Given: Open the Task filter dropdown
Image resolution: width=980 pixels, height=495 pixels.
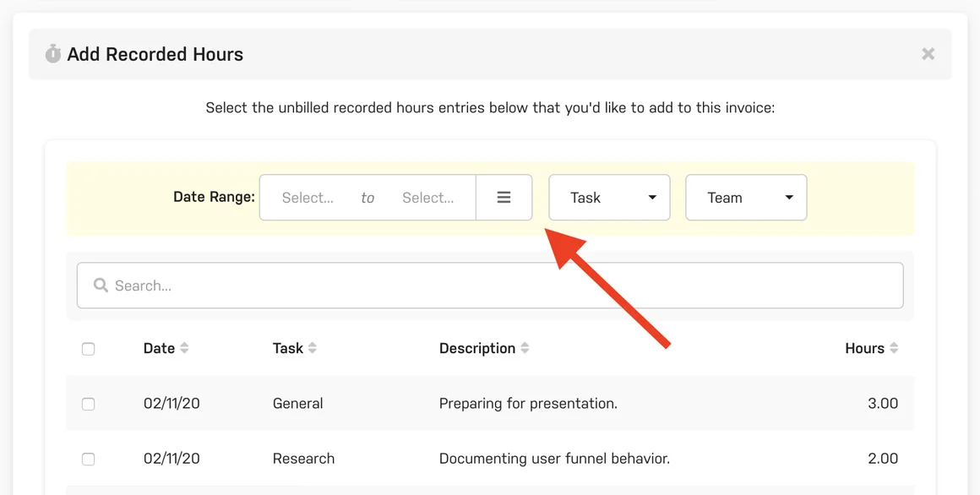Looking at the screenshot, I should (x=609, y=197).
